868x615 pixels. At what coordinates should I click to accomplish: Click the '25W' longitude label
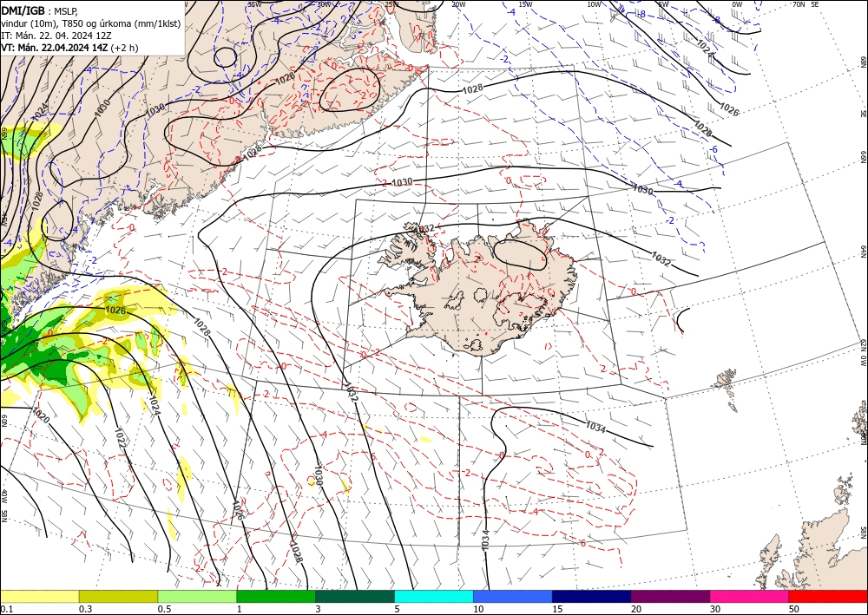pyautogui.click(x=391, y=3)
